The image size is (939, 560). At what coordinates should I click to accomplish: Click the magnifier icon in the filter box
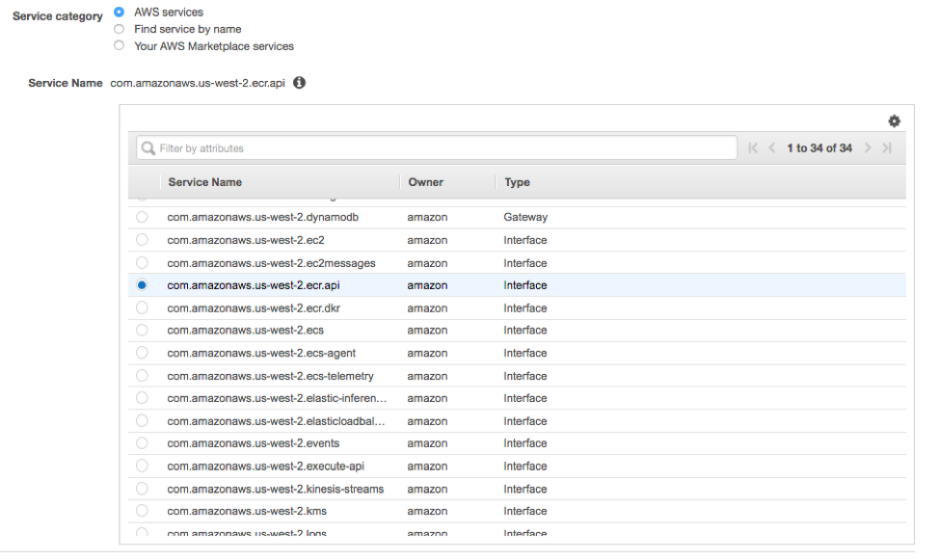[148, 147]
